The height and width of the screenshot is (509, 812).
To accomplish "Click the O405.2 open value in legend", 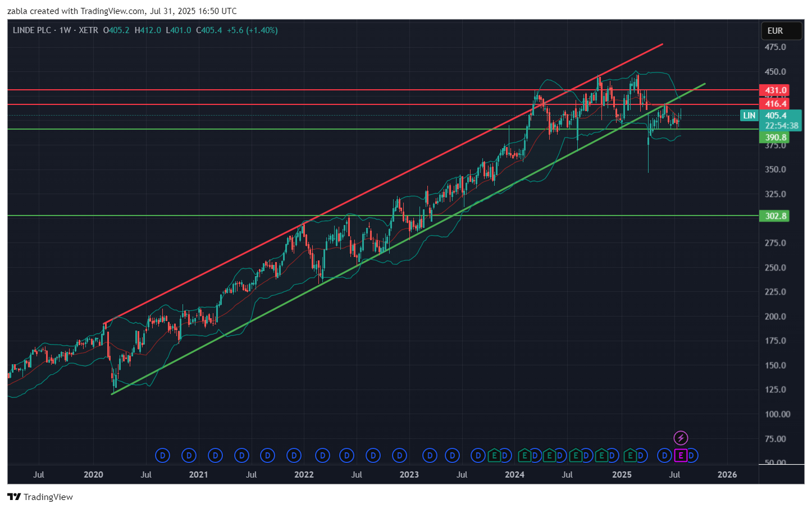I will tap(116, 30).
